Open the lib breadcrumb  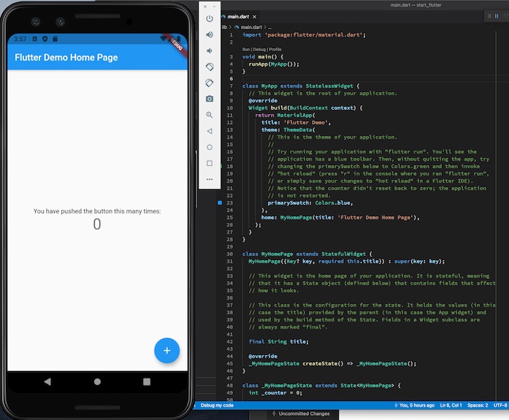pos(224,27)
